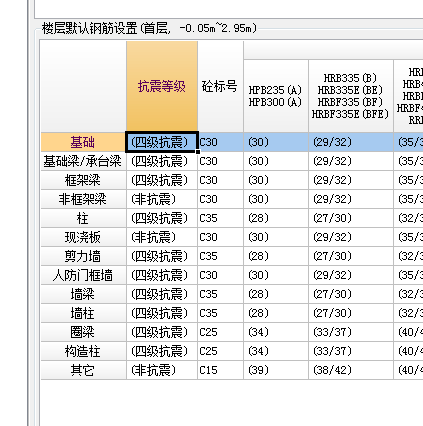Click 其它 C15 concrete cell
The width and height of the screenshot is (423, 426).
(x=221, y=370)
